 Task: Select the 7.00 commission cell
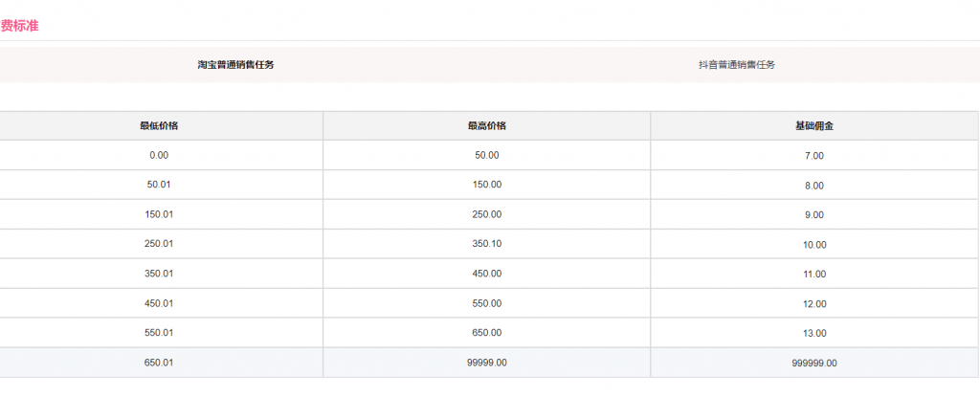pos(814,156)
